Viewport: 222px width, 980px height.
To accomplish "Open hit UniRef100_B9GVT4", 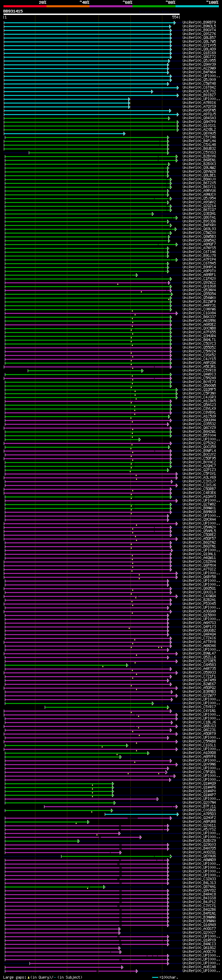I will (199, 30).
